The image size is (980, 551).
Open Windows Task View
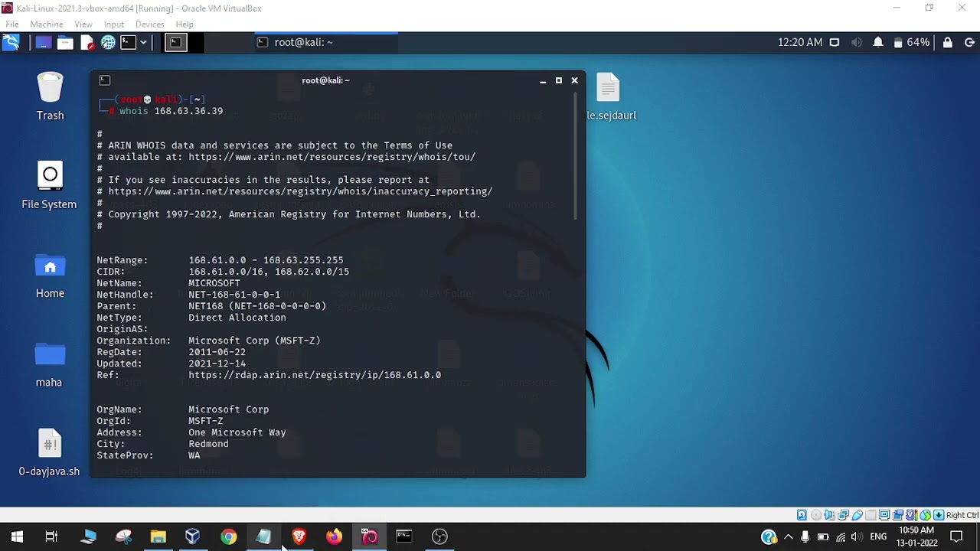(x=51, y=536)
